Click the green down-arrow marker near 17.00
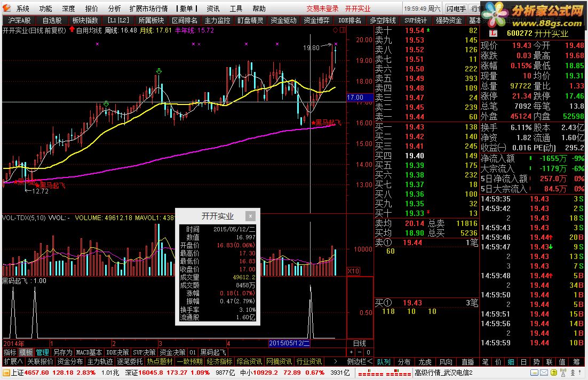The height and width of the screenshot is (380, 588). pyautogui.click(x=106, y=104)
